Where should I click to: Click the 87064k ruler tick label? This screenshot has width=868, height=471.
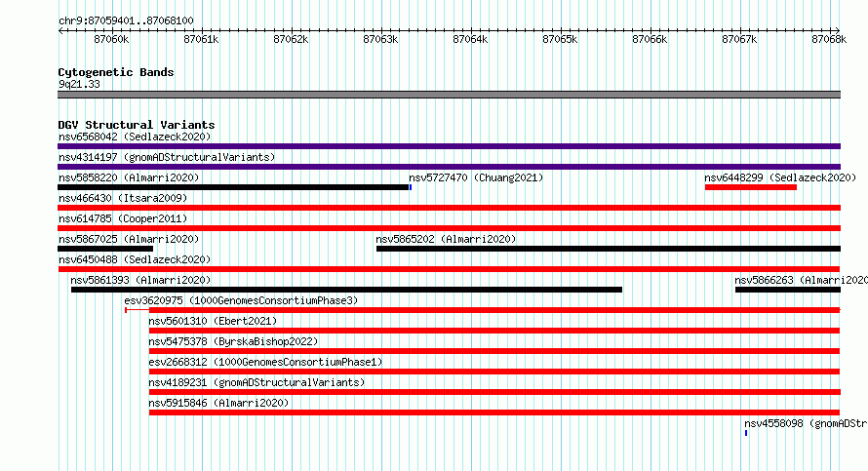(470, 39)
